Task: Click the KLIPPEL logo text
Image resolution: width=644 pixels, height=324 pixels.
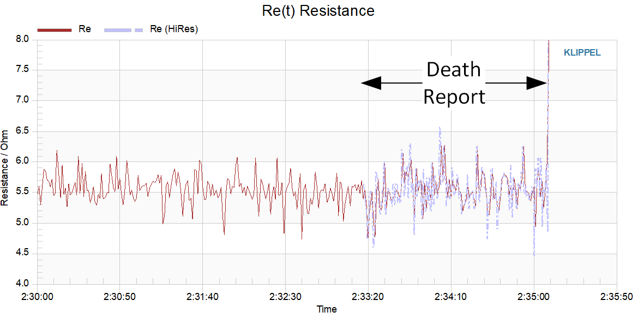Action: coord(582,53)
